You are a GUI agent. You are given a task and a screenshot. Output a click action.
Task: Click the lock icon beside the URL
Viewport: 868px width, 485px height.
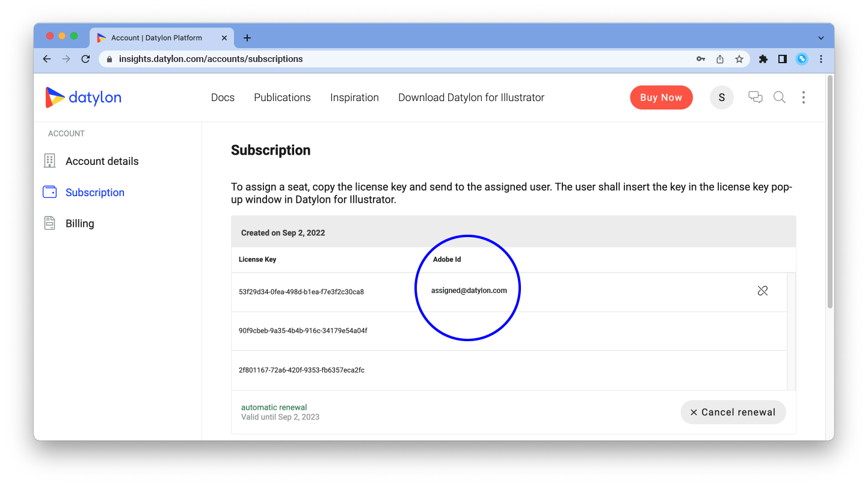tap(109, 59)
